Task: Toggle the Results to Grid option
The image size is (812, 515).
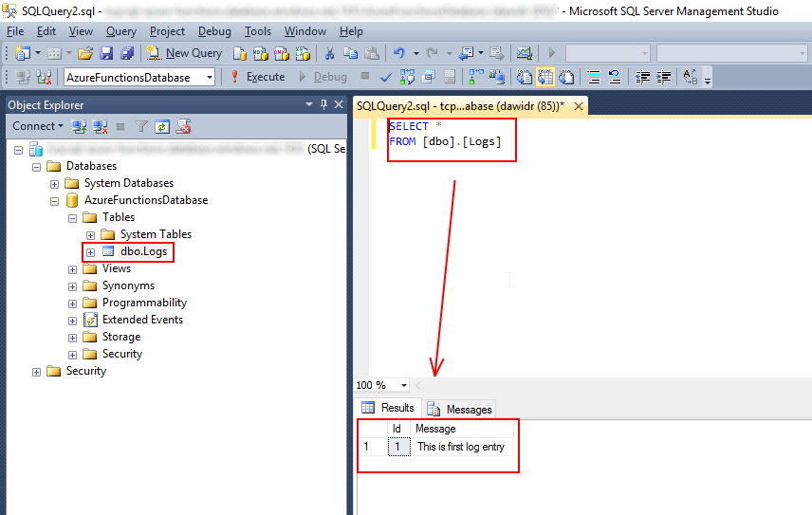Action: point(545,77)
